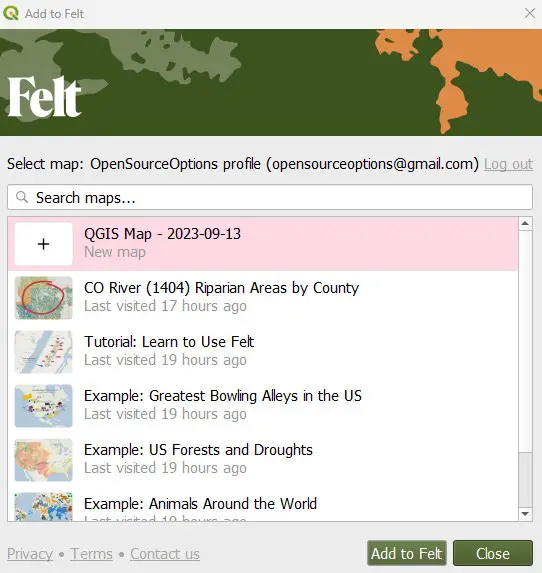The width and height of the screenshot is (542, 573).
Task: Click the green Close button
Action: [x=493, y=553]
